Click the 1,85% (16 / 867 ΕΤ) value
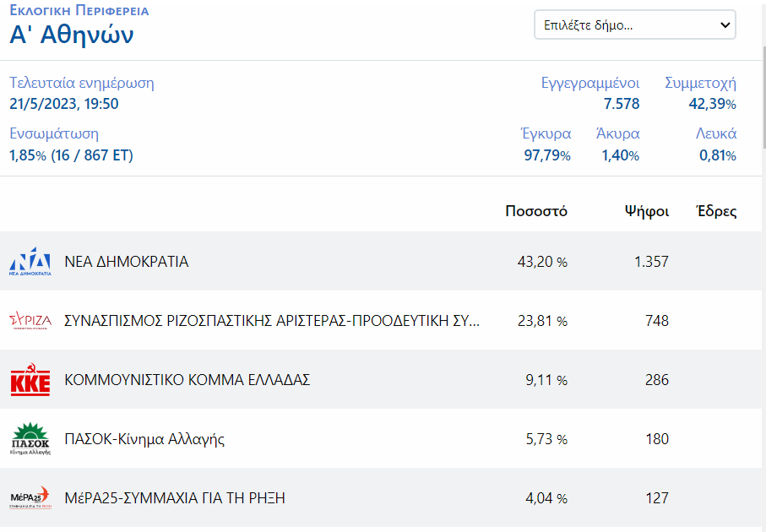This screenshot has height=532, width=766. [71, 155]
